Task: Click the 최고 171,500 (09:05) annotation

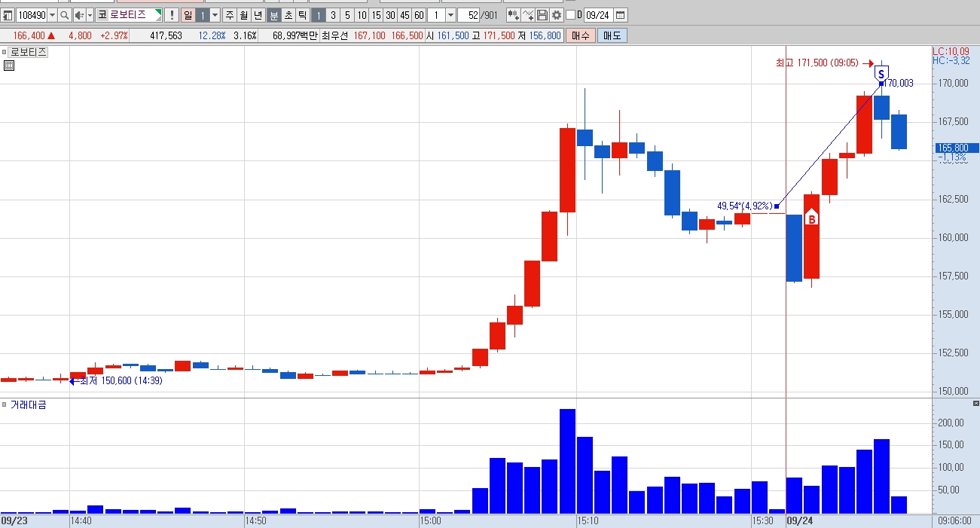Action: [x=817, y=63]
